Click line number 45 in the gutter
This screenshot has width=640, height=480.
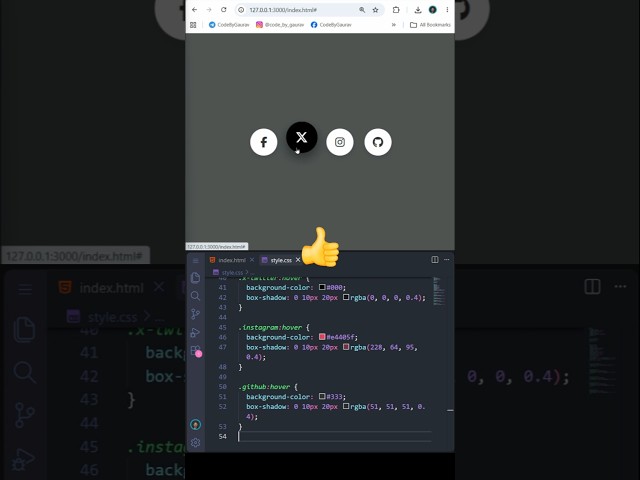222,327
